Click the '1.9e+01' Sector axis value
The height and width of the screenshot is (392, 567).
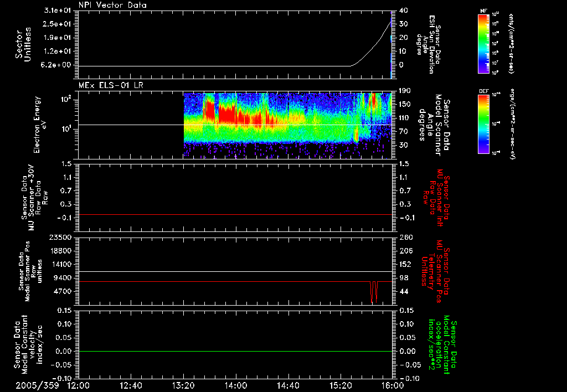click(x=57, y=38)
